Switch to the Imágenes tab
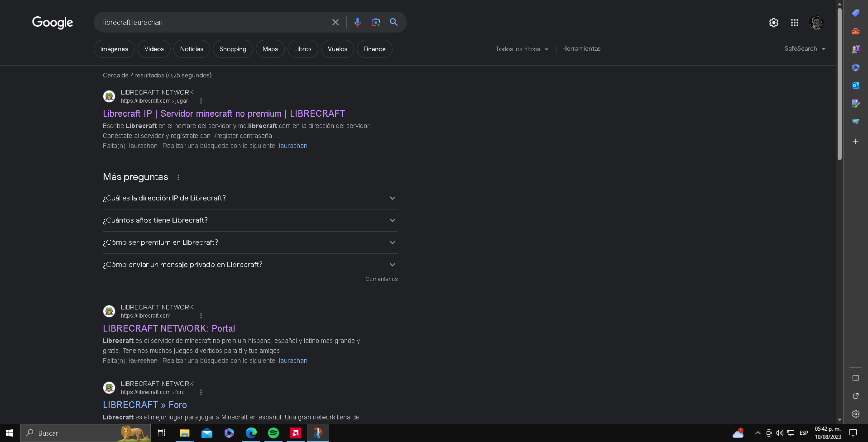868x442 pixels. coord(114,49)
